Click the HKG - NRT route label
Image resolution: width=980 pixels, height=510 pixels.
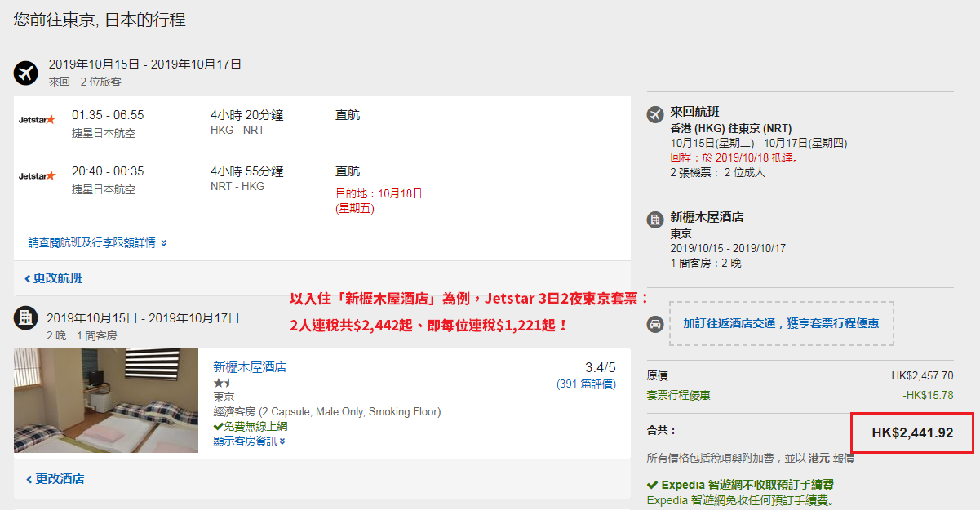point(237,131)
